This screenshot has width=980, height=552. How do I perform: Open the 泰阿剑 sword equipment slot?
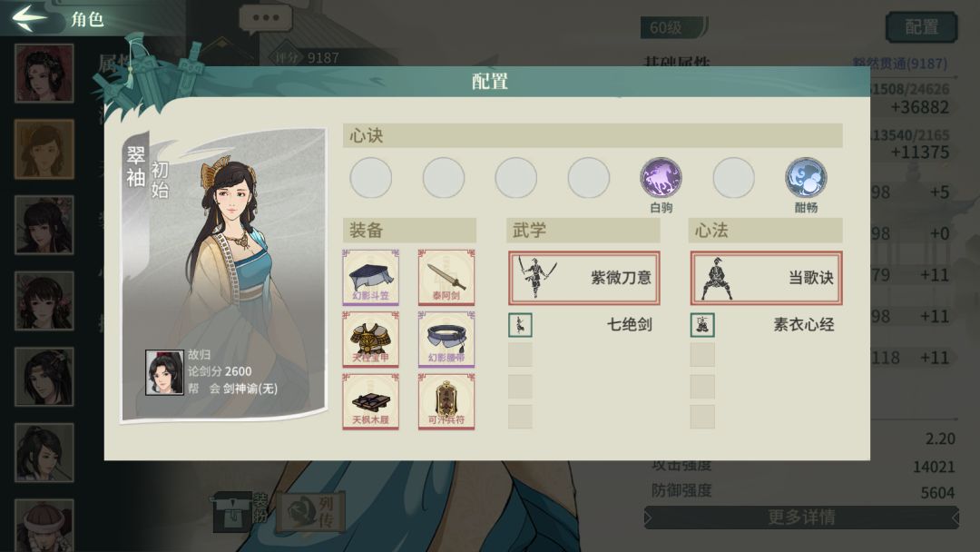pyautogui.click(x=446, y=277)
